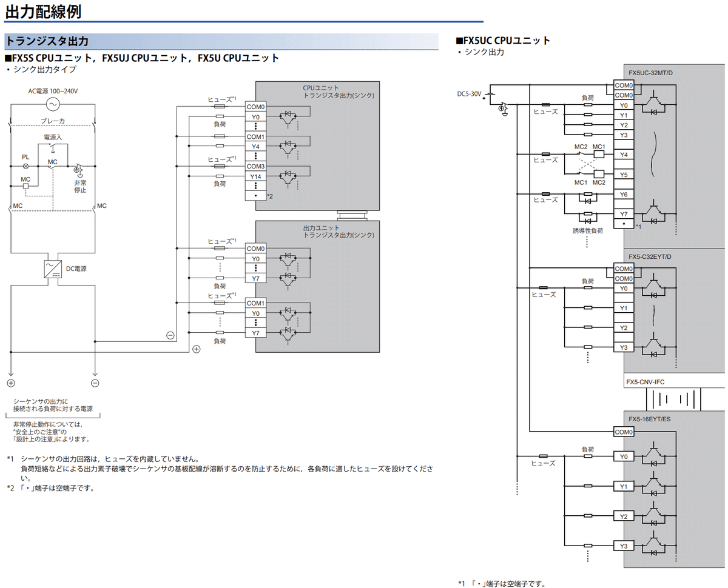The width and height of the screenshot is (728, 588).
Task: Click the Y1 terminal in FX5-C32EYT/D
Action: [624, 308]
